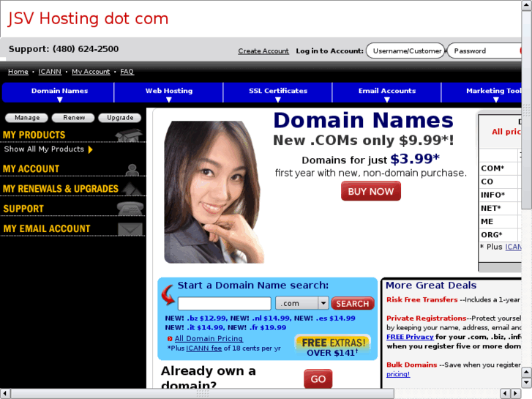
Task: Click the NET* row in the pricing table
Action: (x=501, y=208)
